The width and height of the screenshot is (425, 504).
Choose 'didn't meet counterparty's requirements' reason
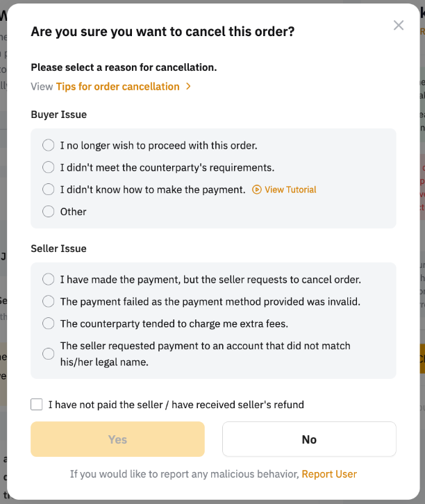(x=48, y=167)
